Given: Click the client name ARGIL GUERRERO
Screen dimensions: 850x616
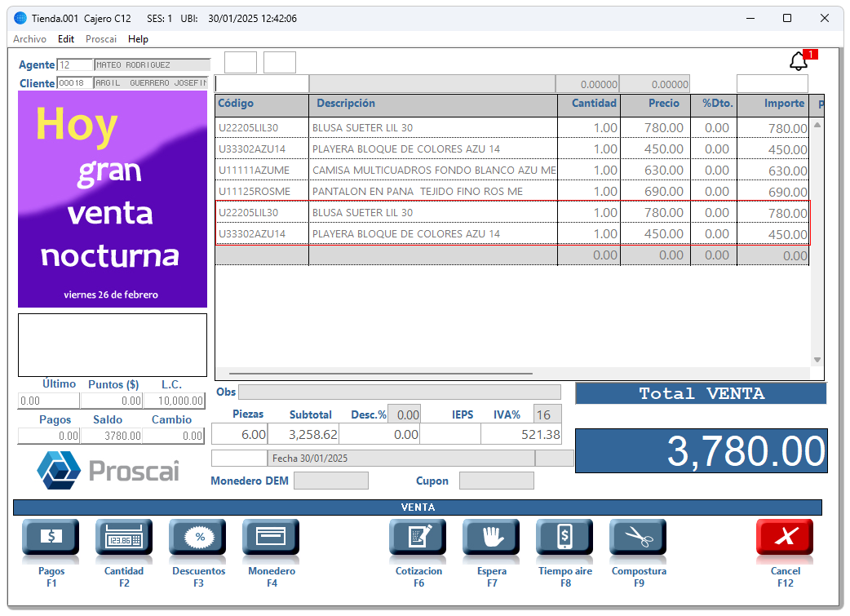Looking at the screenshot, I should coord(151,83).
